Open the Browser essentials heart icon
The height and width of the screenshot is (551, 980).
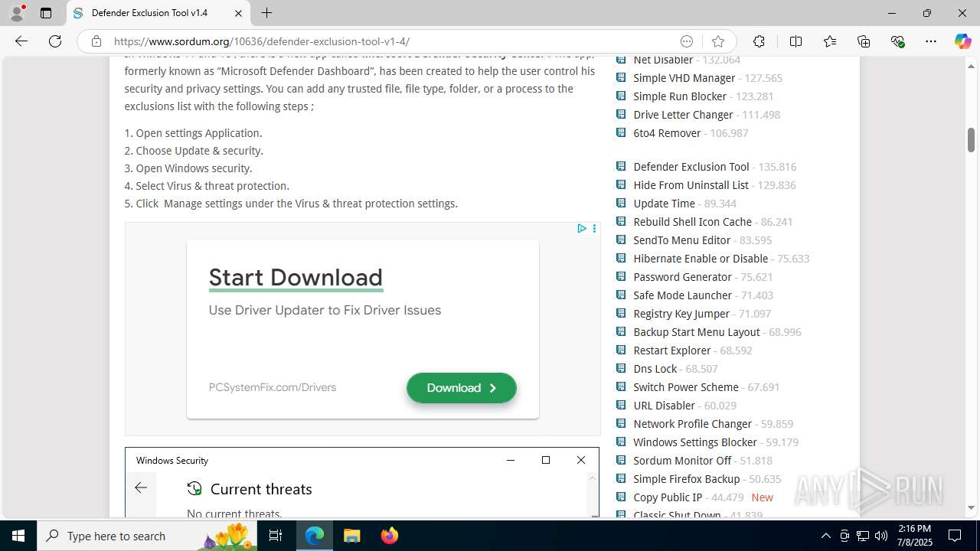[x=897, y=41]
